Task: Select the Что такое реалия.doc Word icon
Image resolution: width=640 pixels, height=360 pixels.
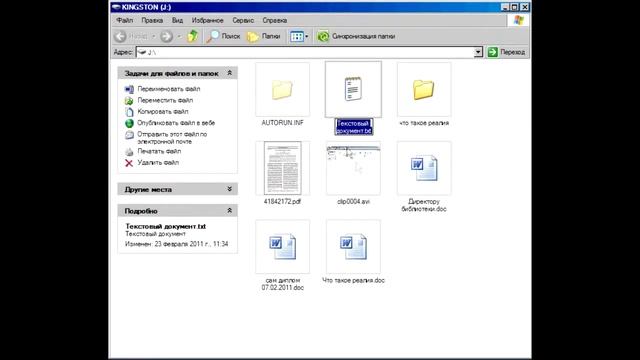Action: pos(353,247)
